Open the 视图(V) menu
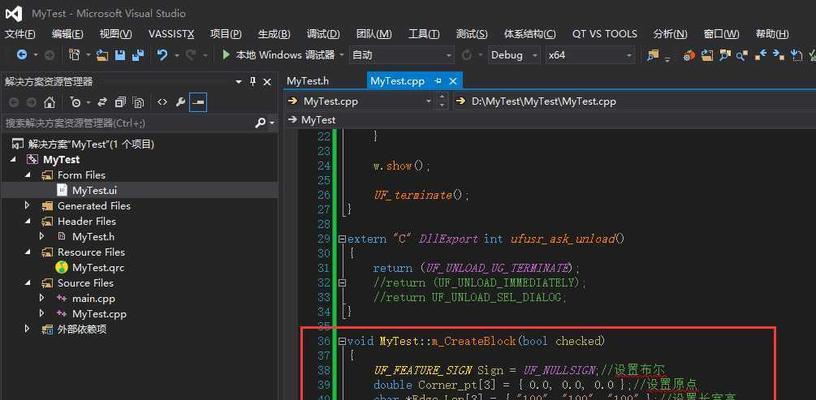The image size is (816, 400). [116, 34]
